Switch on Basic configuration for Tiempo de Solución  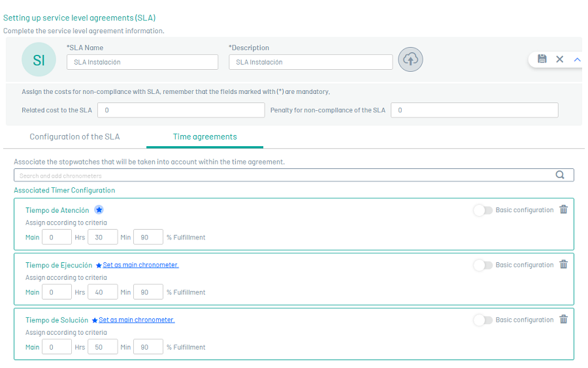point(483,320)
